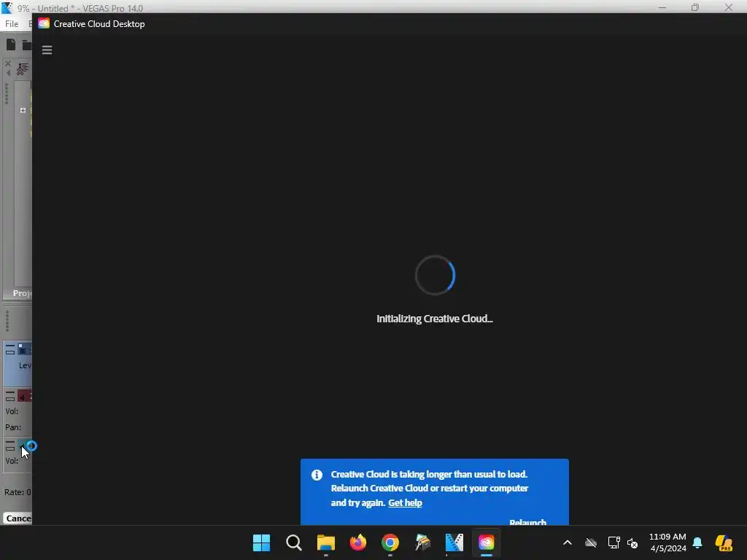This screenshot has height=560, width=747.
Task: Click the Creative Cloud taskbar icon
Action: click(487, 542)
